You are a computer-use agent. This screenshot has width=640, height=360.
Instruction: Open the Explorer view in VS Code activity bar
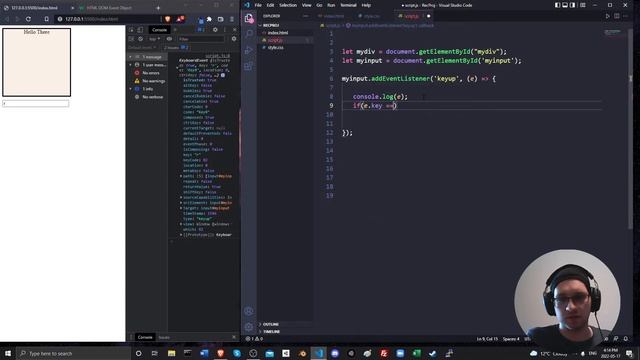249,18
